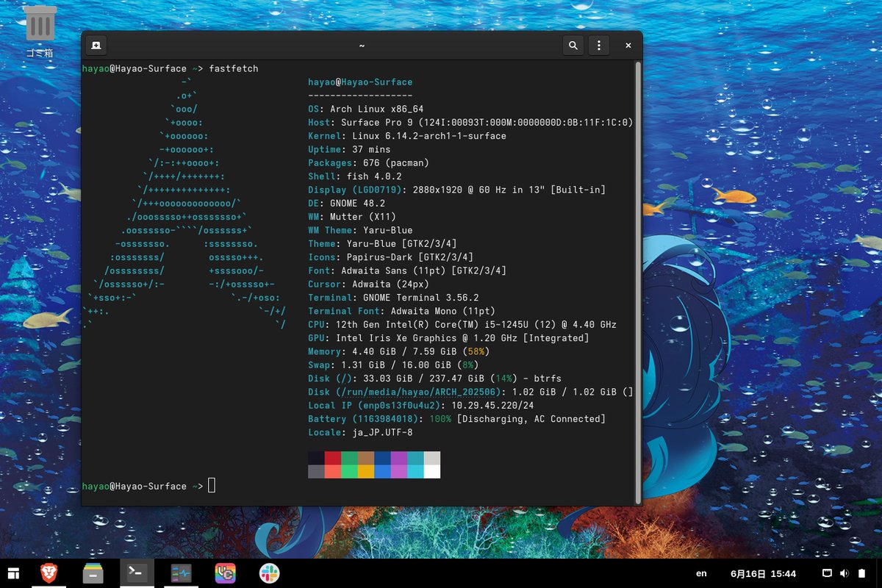Click the Local IP '10.29.45.220/24' value
This screenshot has width=882, height=588.
pyautogui.click(x=492, y=405)
